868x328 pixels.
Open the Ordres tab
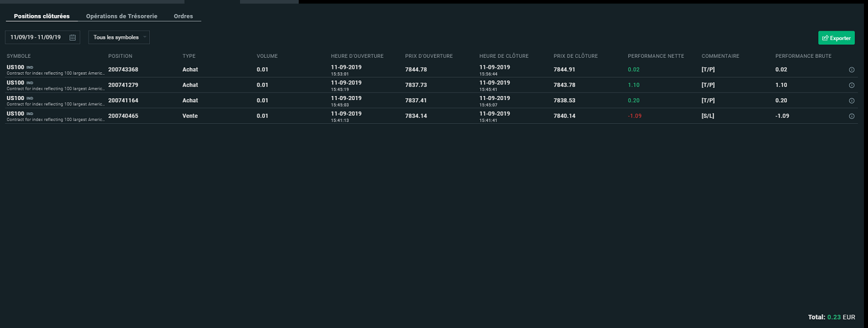click(183, 16)
